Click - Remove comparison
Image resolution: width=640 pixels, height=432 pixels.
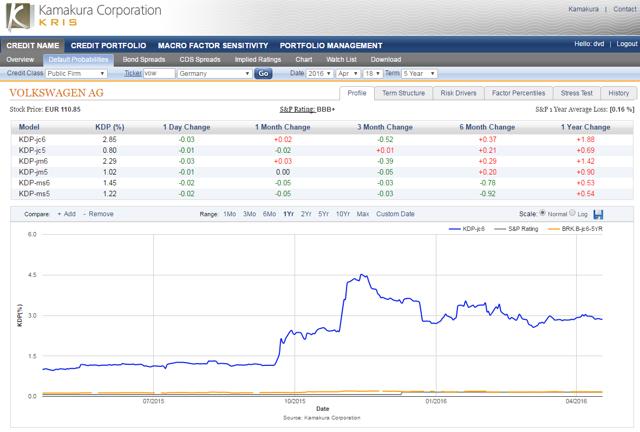pyautogui.click(x=98, y=214)
